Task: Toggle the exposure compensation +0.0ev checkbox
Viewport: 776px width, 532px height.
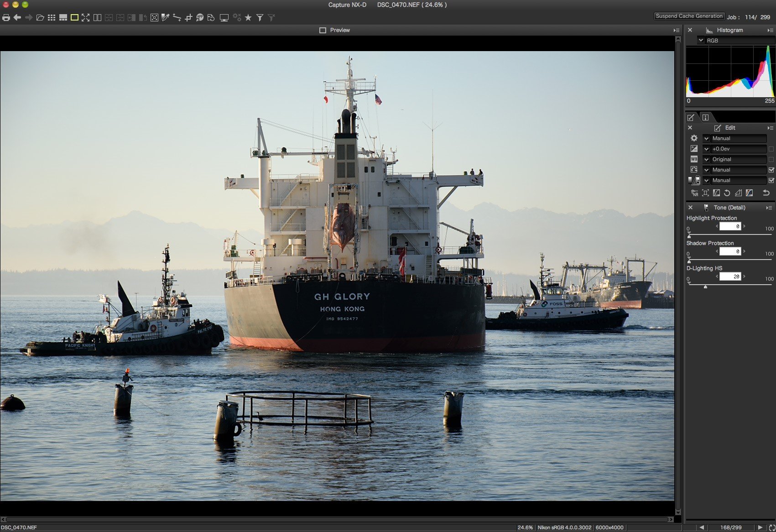Action: pyautogui.click(x=771, y=149)
